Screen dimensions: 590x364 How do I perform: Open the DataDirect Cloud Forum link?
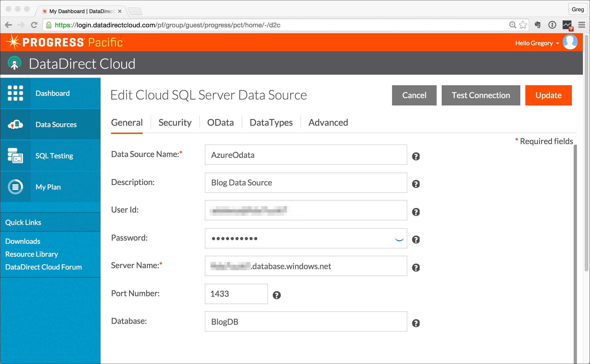[x=43, y=267]
